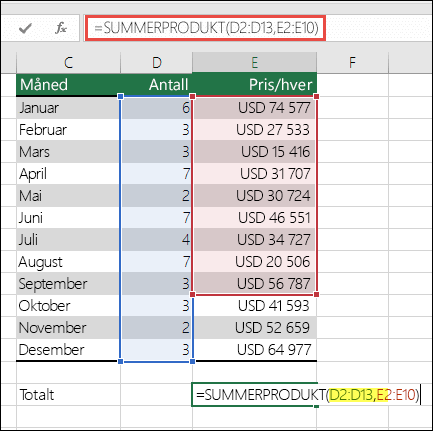Select the Oktober cell
Screen dimensions: 433x431
point(68,306)
